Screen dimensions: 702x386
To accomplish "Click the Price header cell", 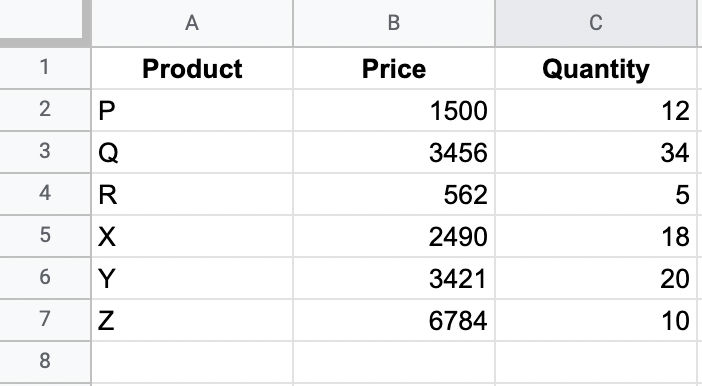I will click(x=394, y=68).
